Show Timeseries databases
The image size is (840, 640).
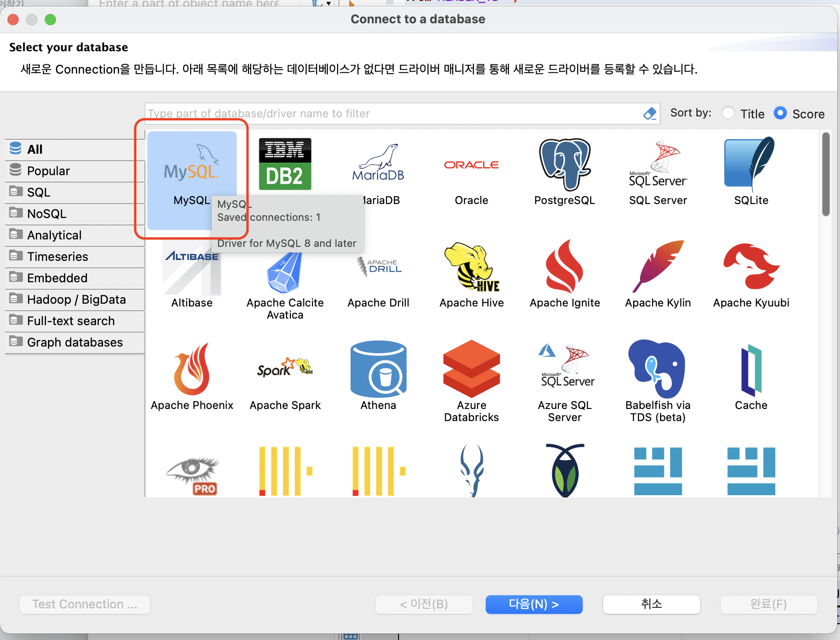(x=76, y=257)
